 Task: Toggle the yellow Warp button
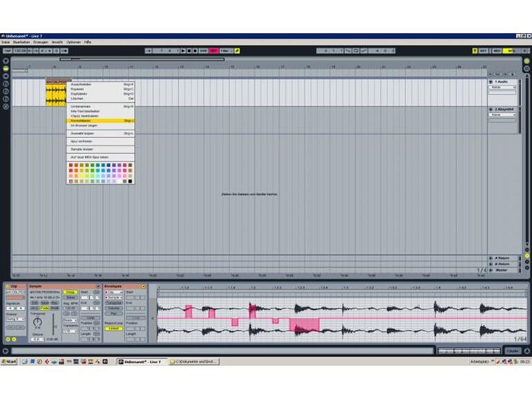[x=70, y=292]
